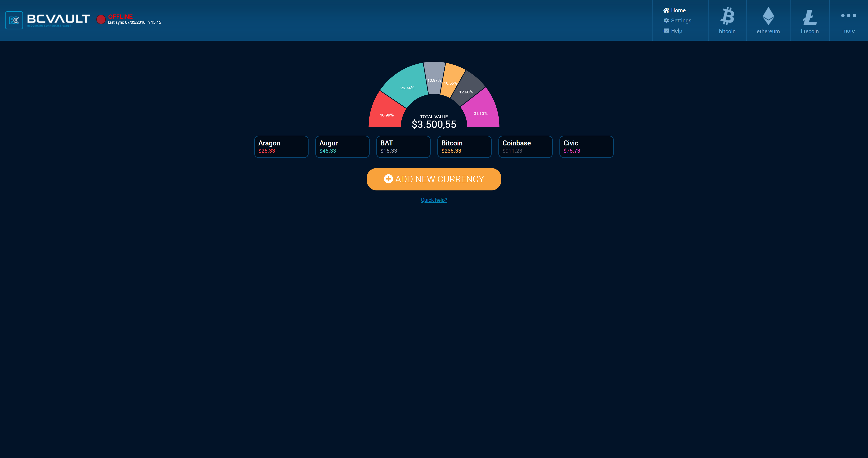This screenshot has height=458, width=868.
Task: Select the Augur currency card
Action: (x=342, y=147)
